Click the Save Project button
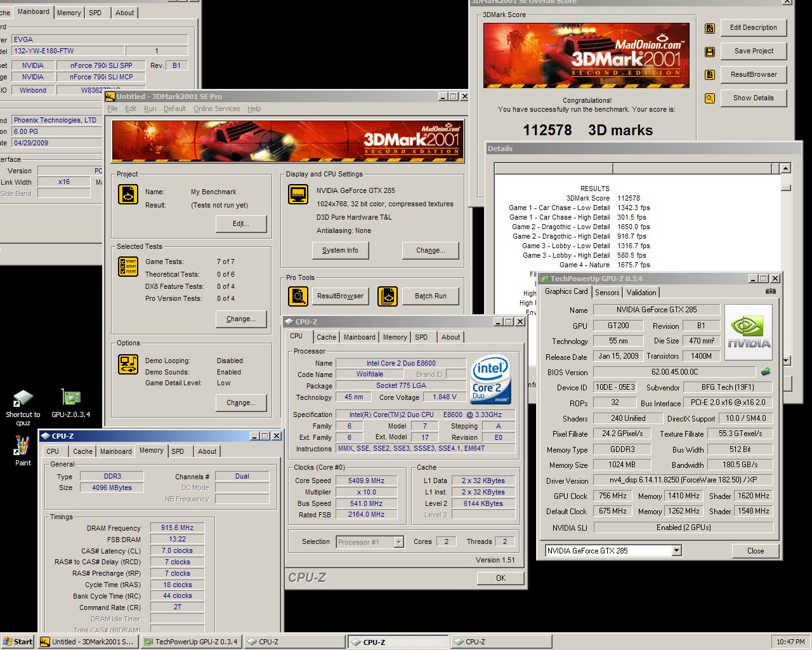 pyautogui.click(x=753, y=51)
